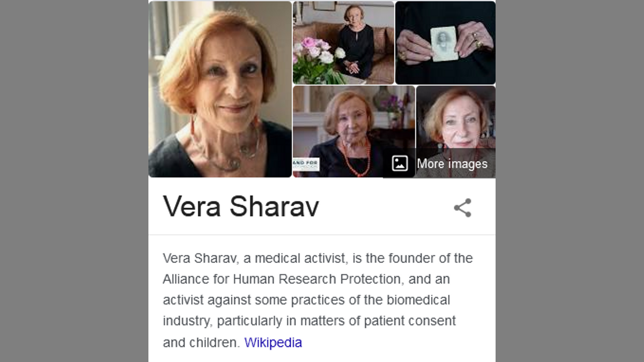Click the gray background right of the card
The width and height of the screenshot is (644, 362).
point(570,181)
